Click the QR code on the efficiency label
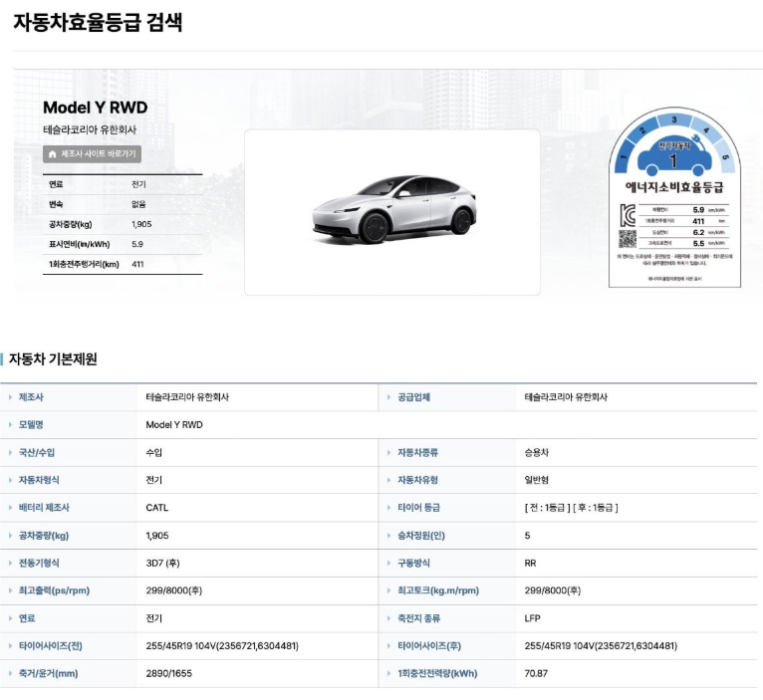Image resolution: width=763 pixels, height=700 pixels. click(628, 238)
